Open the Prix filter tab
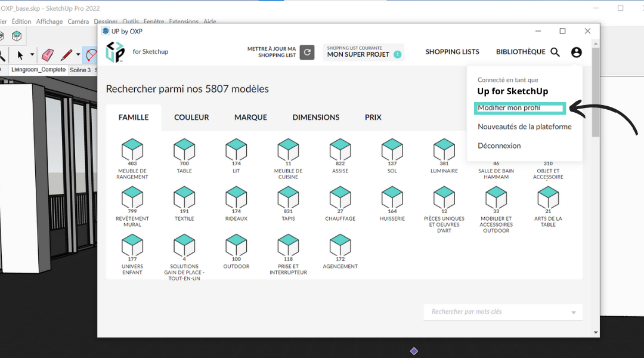Image resolution: width=644 pixels, height=358 pixels. click(373, 118)
